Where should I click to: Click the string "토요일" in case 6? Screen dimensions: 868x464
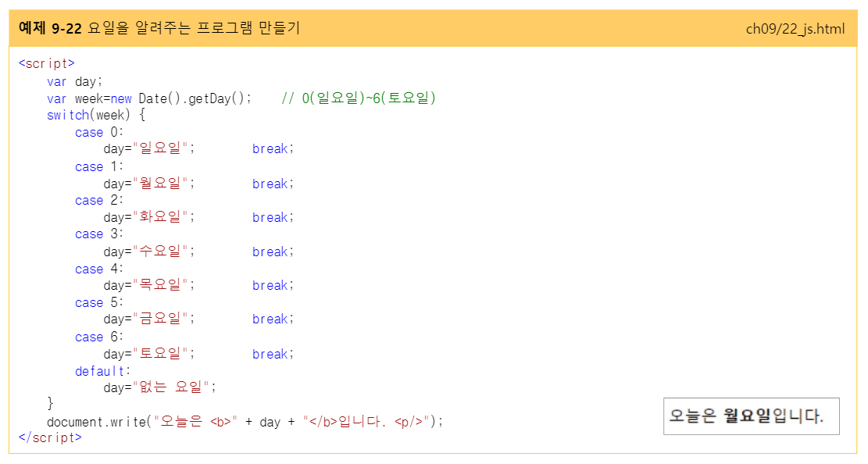click(160, 354)
